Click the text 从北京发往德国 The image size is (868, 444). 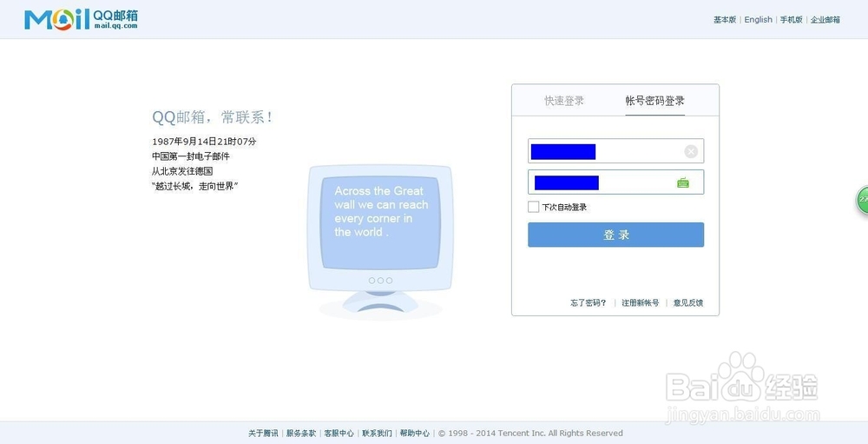point(182,171)
